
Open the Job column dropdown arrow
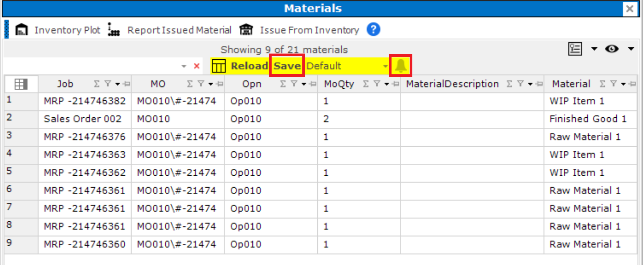[x=118, y=84]
